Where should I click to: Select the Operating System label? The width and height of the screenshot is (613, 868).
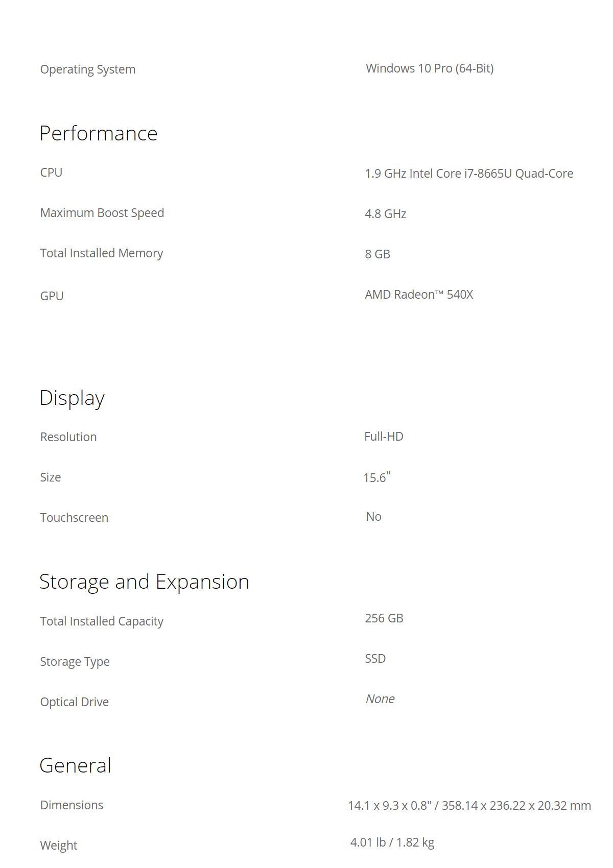click(88, 69)
